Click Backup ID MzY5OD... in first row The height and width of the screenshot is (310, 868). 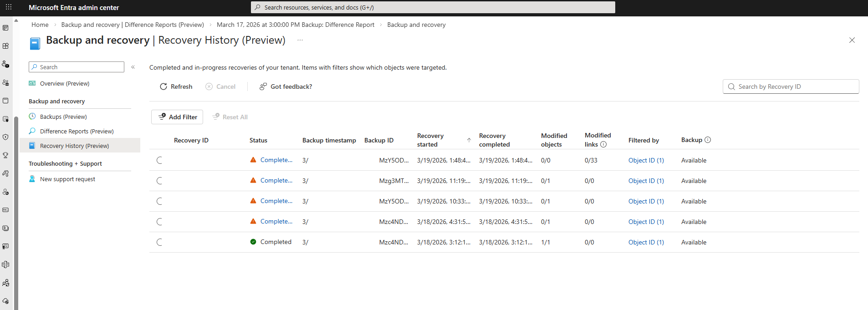pyautogui.click(x=394, y=160)
